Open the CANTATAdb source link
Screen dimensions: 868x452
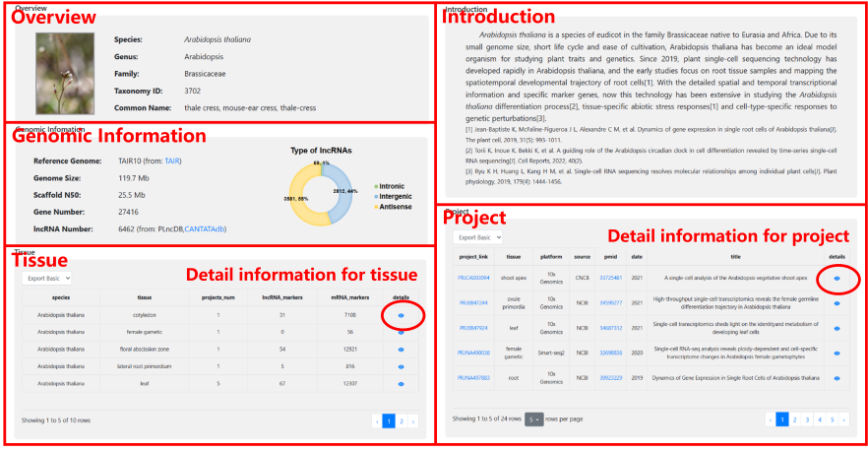click(205, 228)
